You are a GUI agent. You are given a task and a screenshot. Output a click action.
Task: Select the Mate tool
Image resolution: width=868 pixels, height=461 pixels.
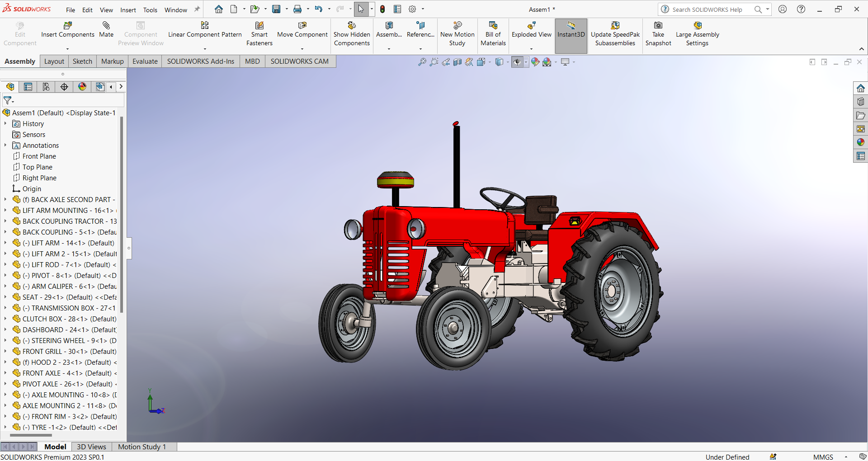tap(106, 30)
